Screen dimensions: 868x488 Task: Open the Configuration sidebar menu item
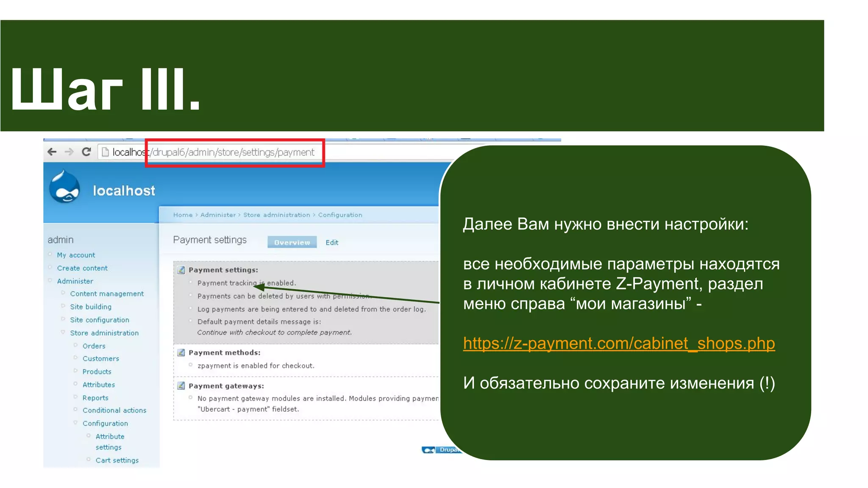tap(105, 423)
